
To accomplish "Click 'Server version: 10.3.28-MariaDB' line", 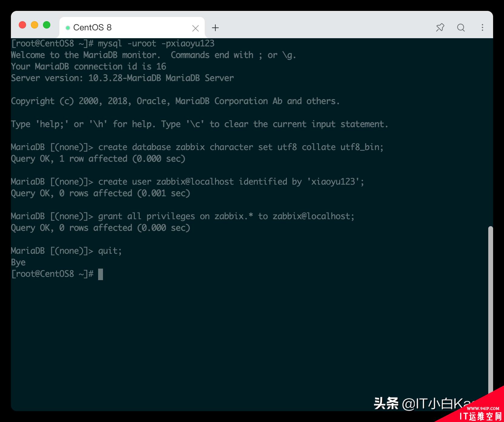I will [x=122, y=78].
